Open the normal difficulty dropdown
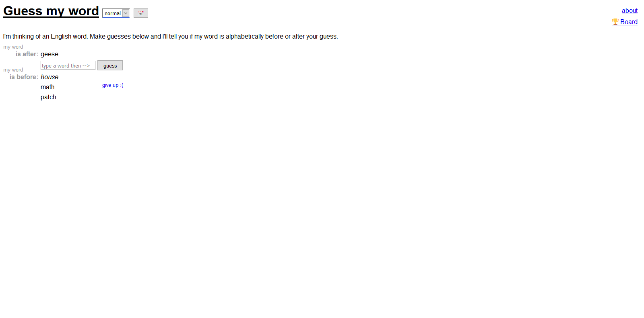The image size is (644, 318). [116, 13]
